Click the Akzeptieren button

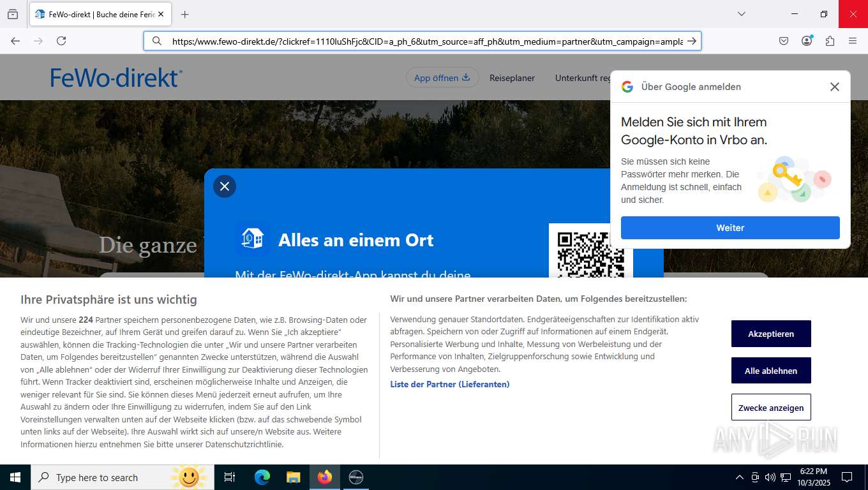[771, 334]
